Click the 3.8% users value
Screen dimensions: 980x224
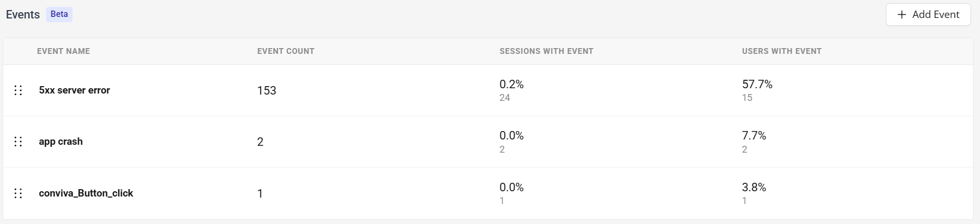(x=754, y=188)
